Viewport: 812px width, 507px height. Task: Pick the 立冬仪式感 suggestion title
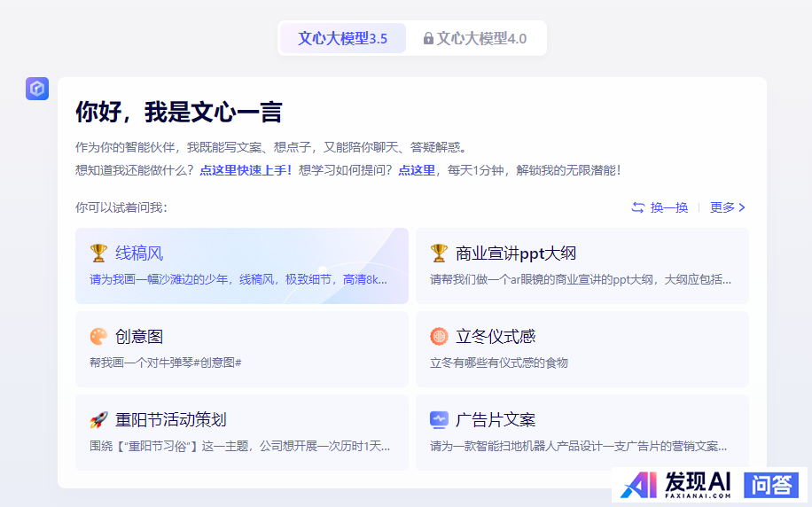(x=496, y=337)
